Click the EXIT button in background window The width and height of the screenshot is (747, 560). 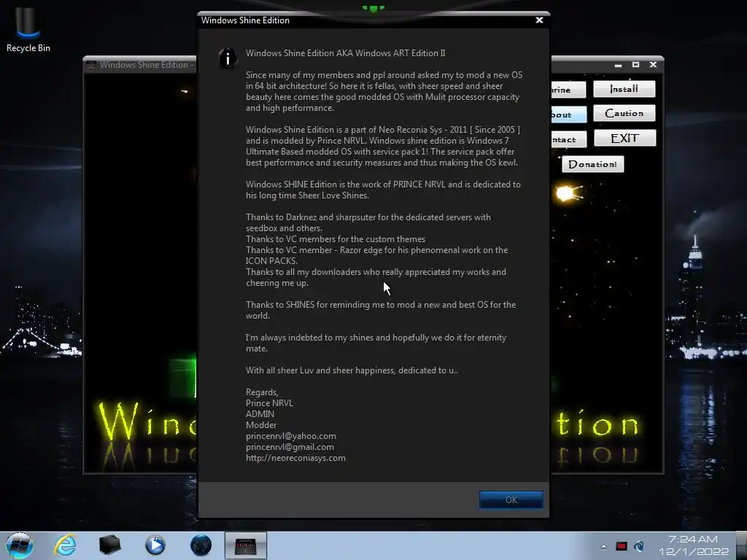[x=624, y=138]
